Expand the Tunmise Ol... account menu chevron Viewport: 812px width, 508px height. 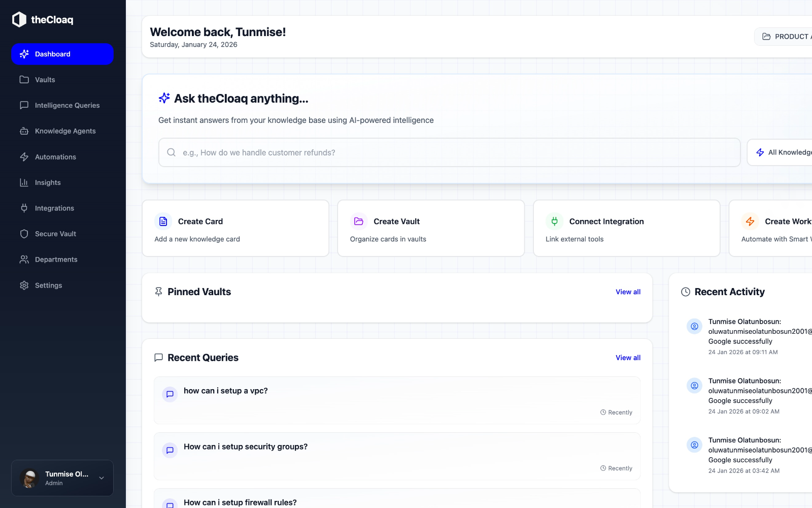click(x=101, y=478)
